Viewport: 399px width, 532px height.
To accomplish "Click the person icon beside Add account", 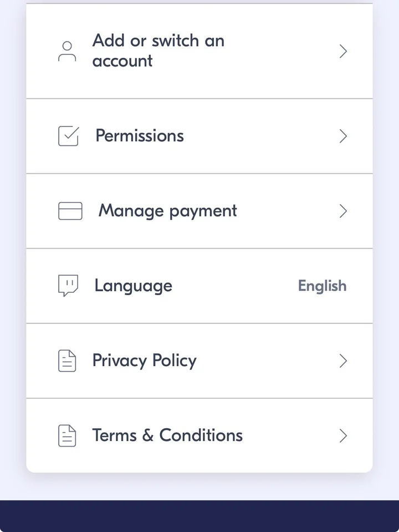I will point(67,51).
